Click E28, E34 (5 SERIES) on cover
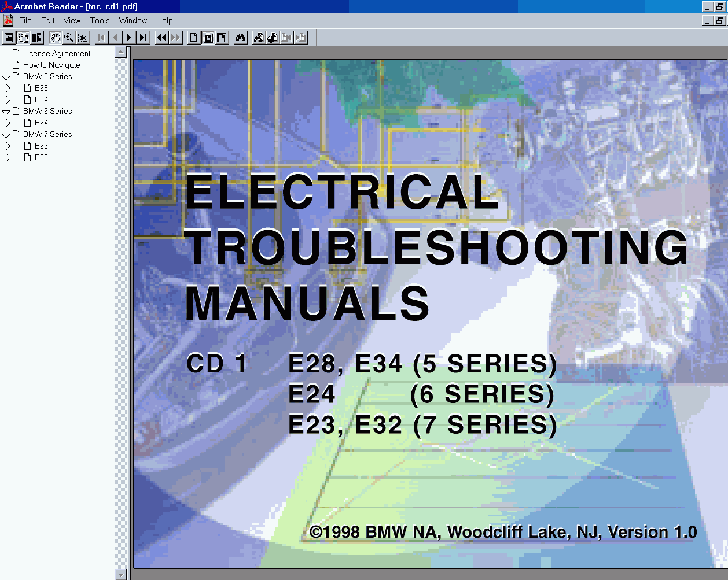Image resolution: width=728 pixels, height=580 pixels. tap(423, 364)
